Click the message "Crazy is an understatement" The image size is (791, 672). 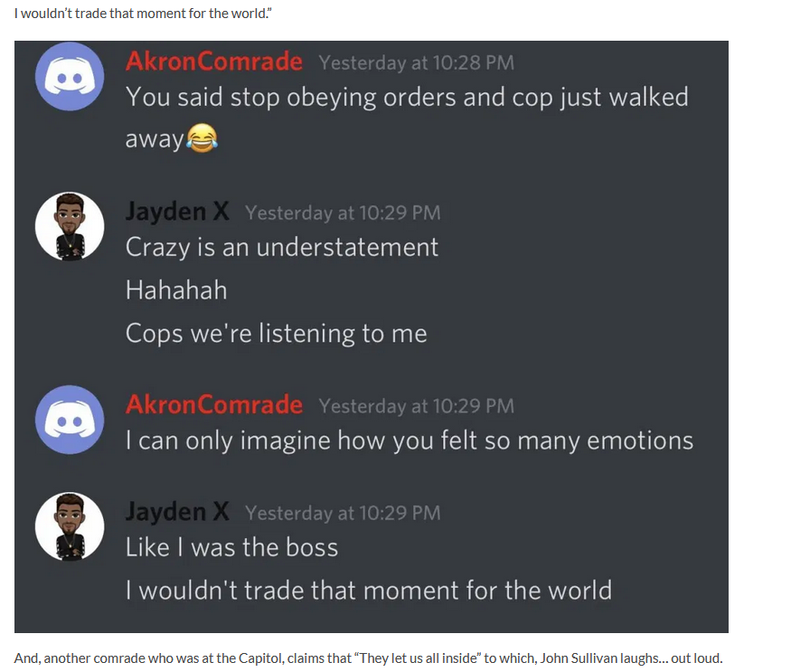(x=282, y=248)
